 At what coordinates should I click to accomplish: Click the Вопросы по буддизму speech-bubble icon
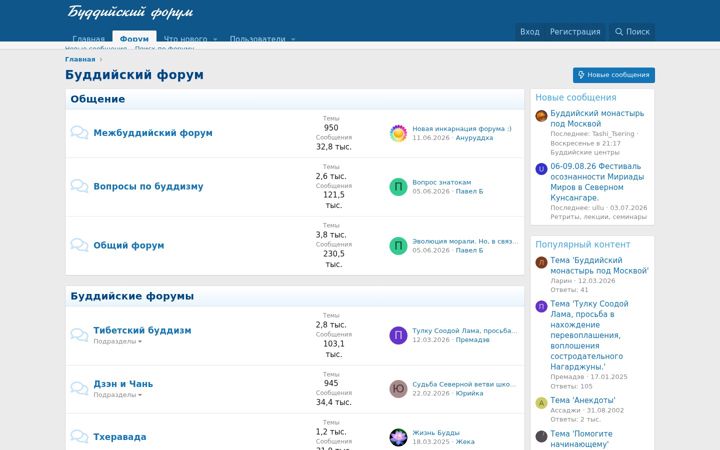(x=79, y=186)
